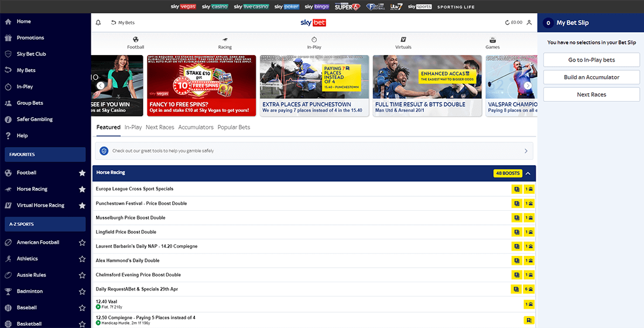Viewport: 644px width, 328px height.
Task: Switch to the Next Races tab
Action: pyautogui.click(x=160, y=128)
